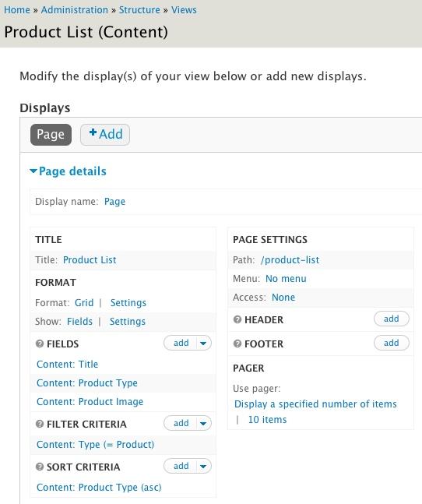
Task: Open Content: Product Image field settings
Action: coord(90,401)
